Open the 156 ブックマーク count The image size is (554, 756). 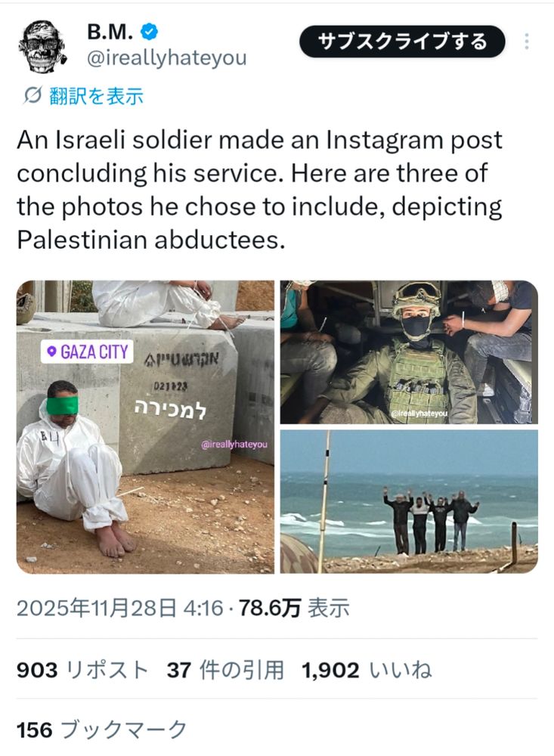coord(102,730)
